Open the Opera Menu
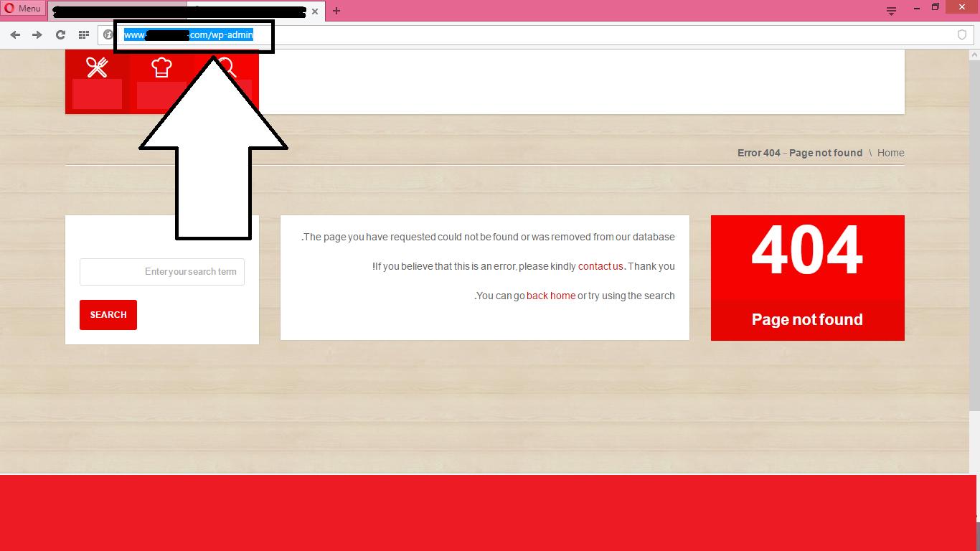 pos(23,9)
